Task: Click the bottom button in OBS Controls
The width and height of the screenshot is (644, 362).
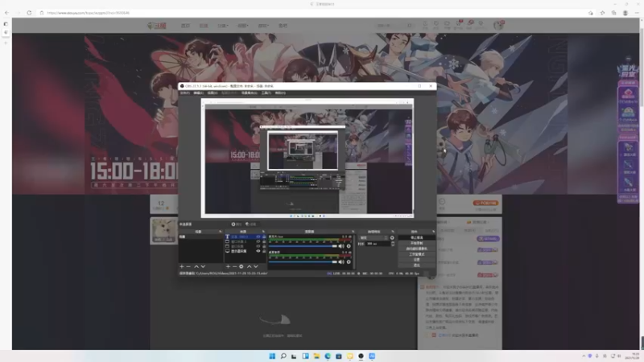Action: click(416, 265)
